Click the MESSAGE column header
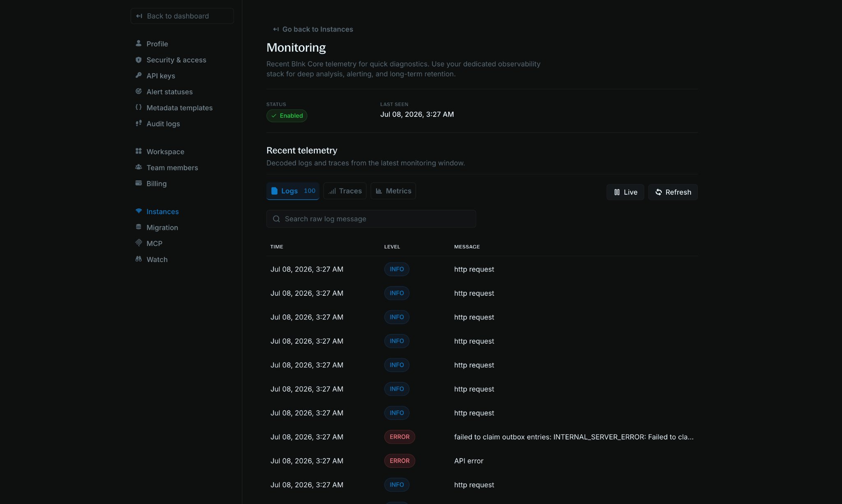Viewport: 842px width, 504px height. coord(467,247)
